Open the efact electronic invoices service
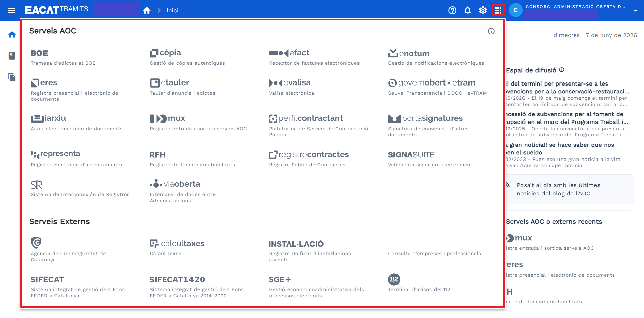Image resolution: width=644 pixels, height=318 pixels. pyautogui.click(x=314, y=57)
